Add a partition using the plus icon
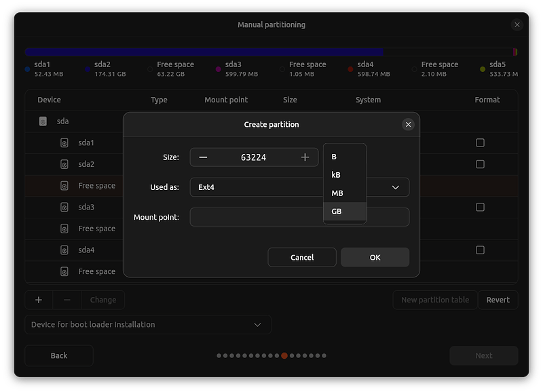Viewport: 543px width, 392px height. click(x=39, y=299)
